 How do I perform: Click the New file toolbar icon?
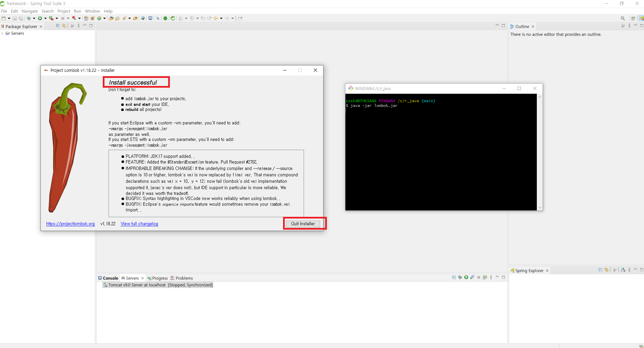(x=4, y=18)
